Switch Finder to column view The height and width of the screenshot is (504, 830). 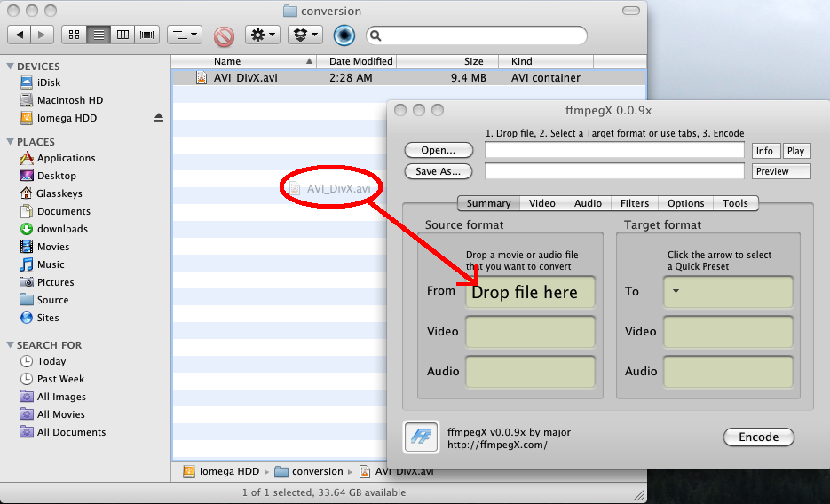pyautogui.click(x=123, y=35)
